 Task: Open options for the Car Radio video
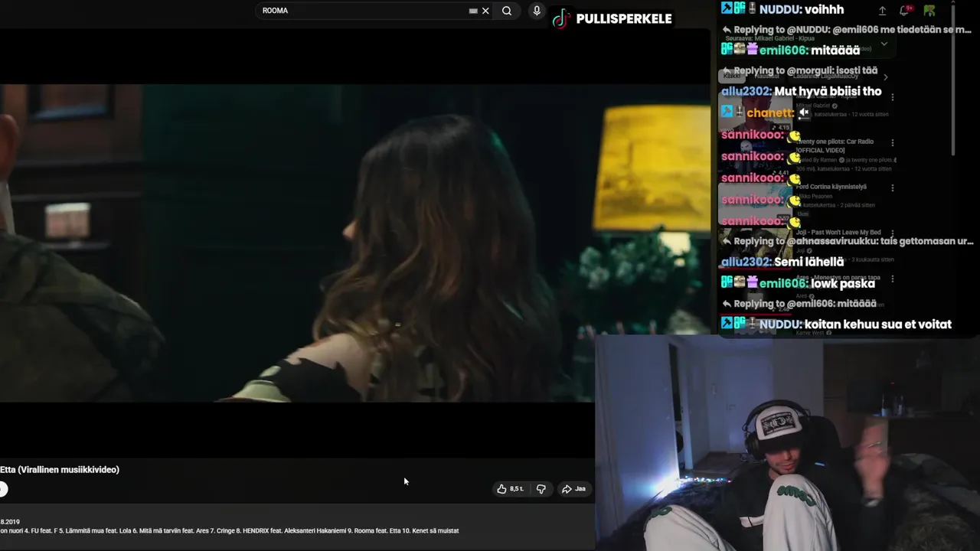tap(893, 142)
